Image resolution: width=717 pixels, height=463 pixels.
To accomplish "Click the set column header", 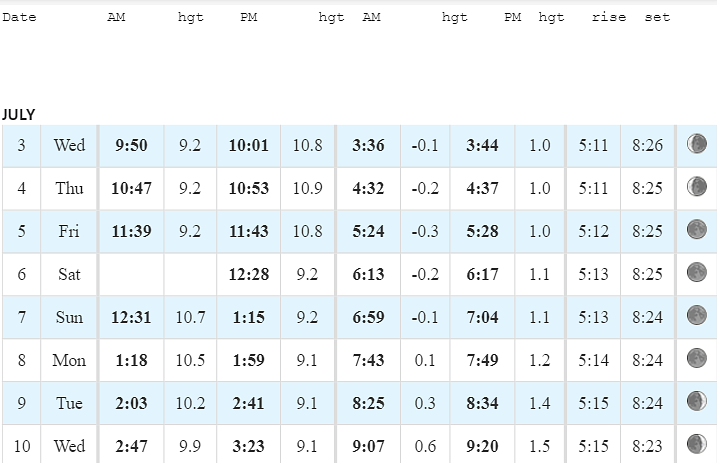I will point(657,17).
